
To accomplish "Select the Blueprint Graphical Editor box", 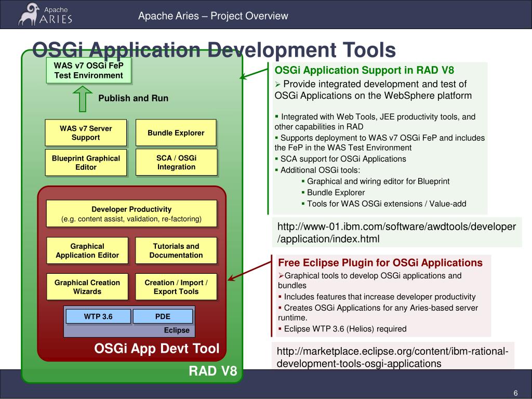I will click(x=86, y=163).
